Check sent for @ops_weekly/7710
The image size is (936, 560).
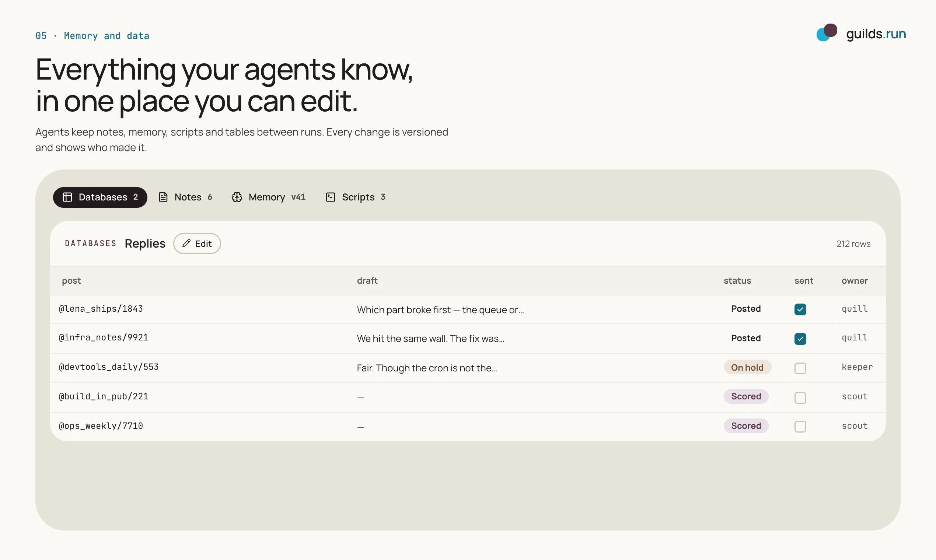[x=800, y=426]
